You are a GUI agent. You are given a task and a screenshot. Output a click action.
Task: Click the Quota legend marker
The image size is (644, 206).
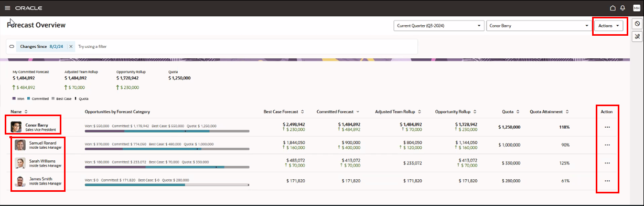[76, 99]
